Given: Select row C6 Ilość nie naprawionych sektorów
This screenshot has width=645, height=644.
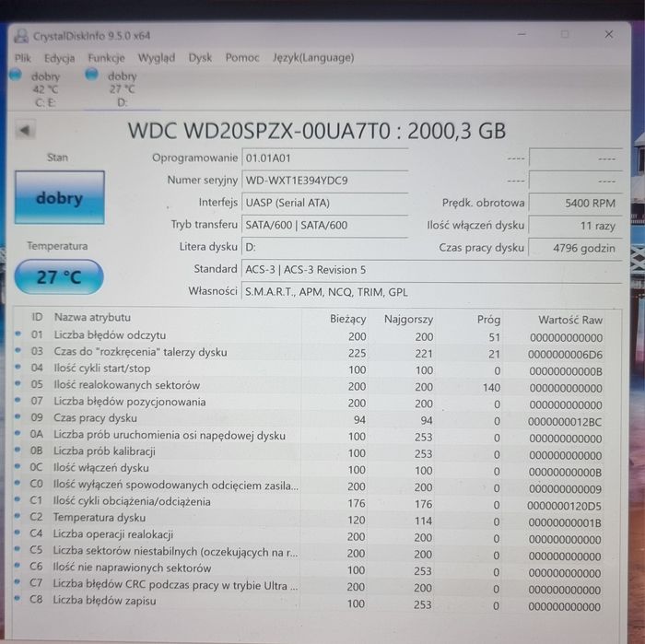Looking at the screenshot, I should pos(309,569).
